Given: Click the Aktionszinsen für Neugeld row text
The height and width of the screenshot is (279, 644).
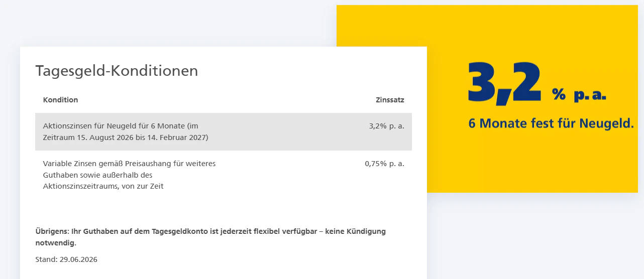Looking at the screenshot, I should click(126, 131).
